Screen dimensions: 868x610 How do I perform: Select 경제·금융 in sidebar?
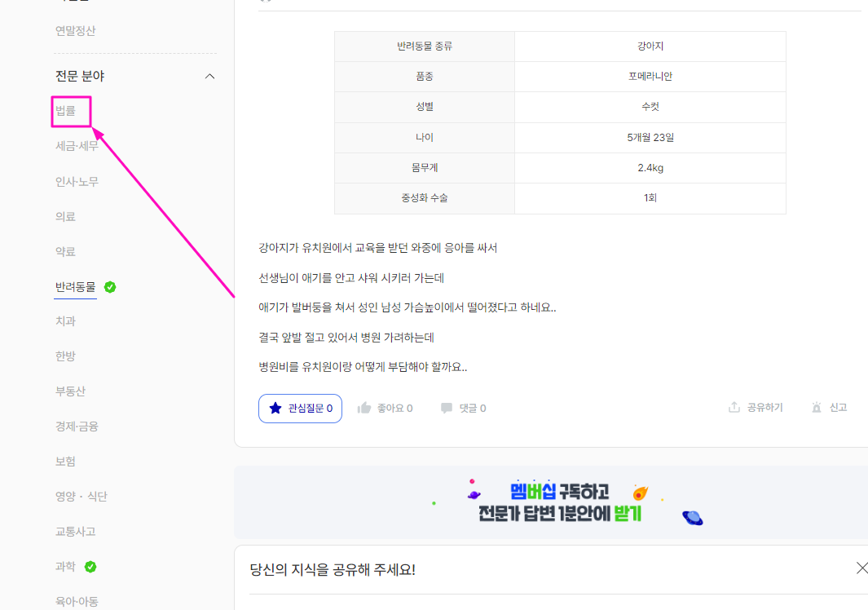[77, 427]
